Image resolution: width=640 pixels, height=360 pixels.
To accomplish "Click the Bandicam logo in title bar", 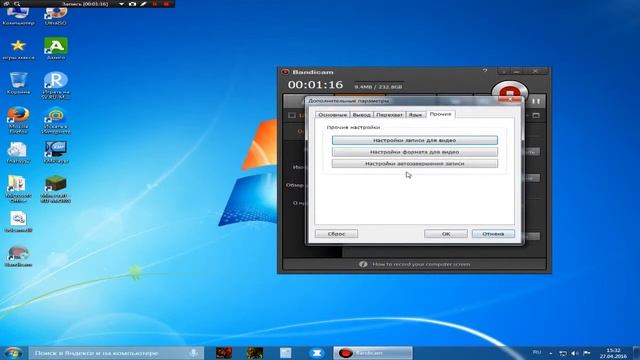I will pyautogui.click(x=285, y=72).
